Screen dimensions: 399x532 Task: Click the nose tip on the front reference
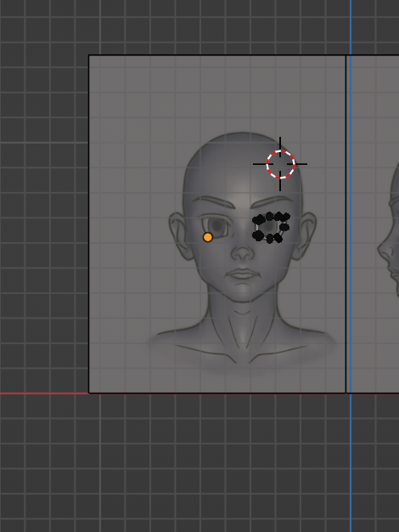[243, 254]
